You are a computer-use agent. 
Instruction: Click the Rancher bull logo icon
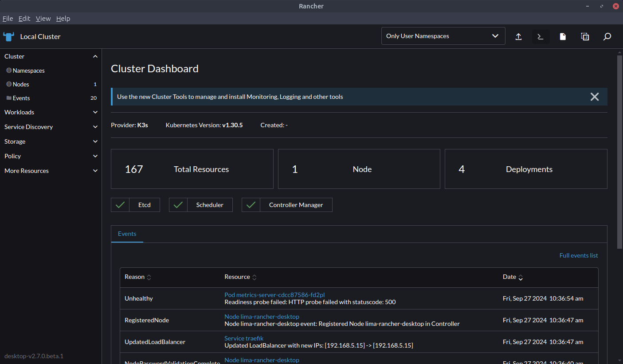coord(9,36)
